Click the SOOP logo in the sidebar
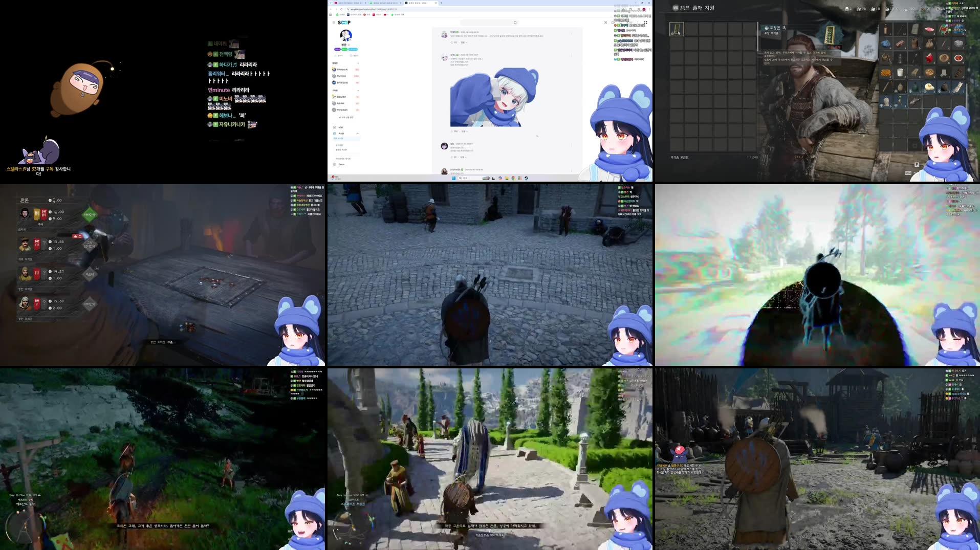 344,23
